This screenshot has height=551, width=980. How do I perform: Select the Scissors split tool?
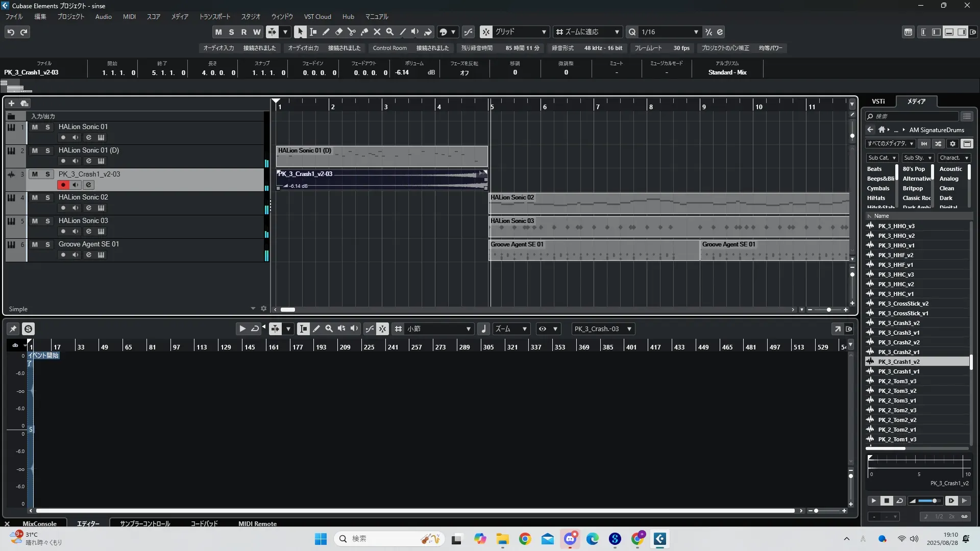tap(351, 32)
